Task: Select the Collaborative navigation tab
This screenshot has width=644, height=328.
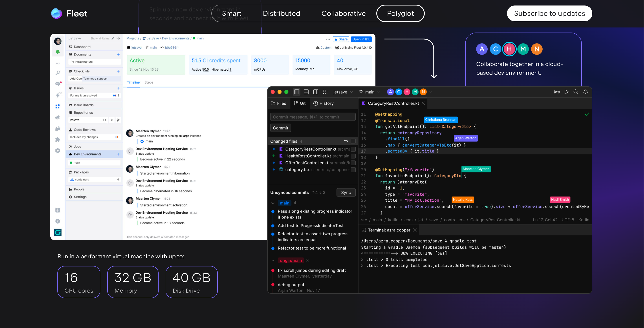Action: (x=343, y=13)
